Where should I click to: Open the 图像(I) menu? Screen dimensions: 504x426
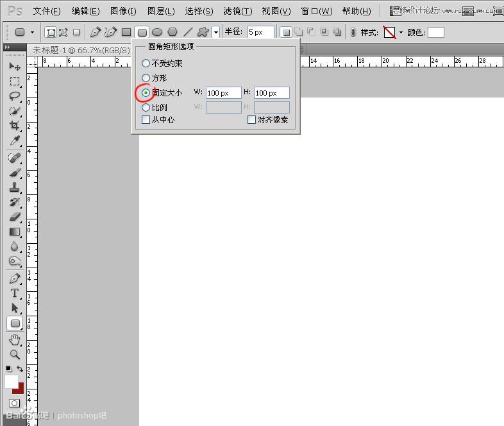coord(123,12)
